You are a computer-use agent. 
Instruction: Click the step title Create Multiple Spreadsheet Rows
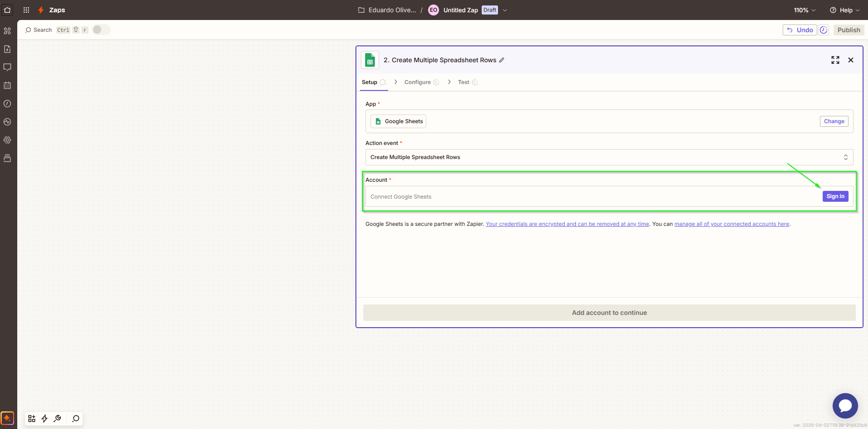click(444, 60)
